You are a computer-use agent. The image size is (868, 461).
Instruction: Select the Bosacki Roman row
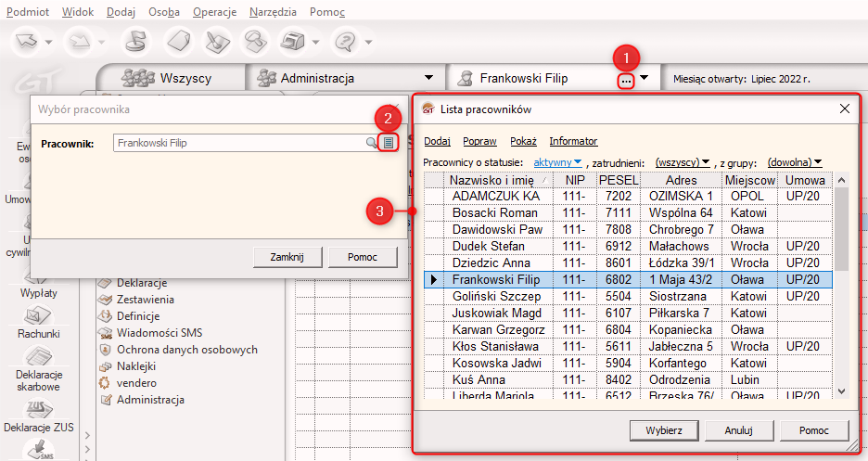click(629, 213)
